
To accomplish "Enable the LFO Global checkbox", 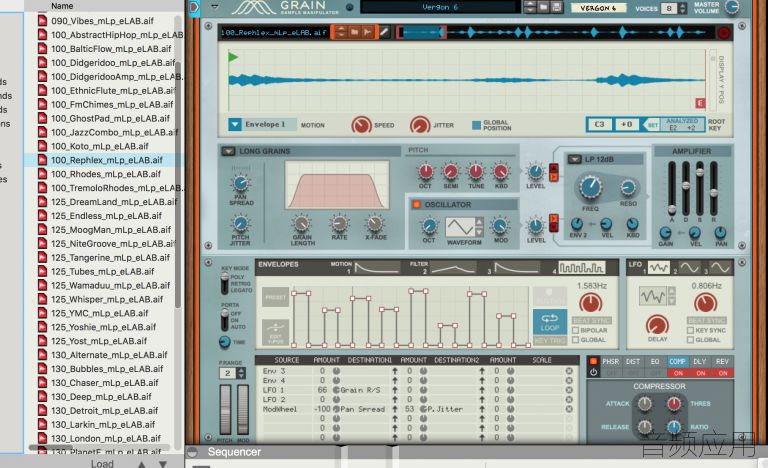I will pos(691,340).
